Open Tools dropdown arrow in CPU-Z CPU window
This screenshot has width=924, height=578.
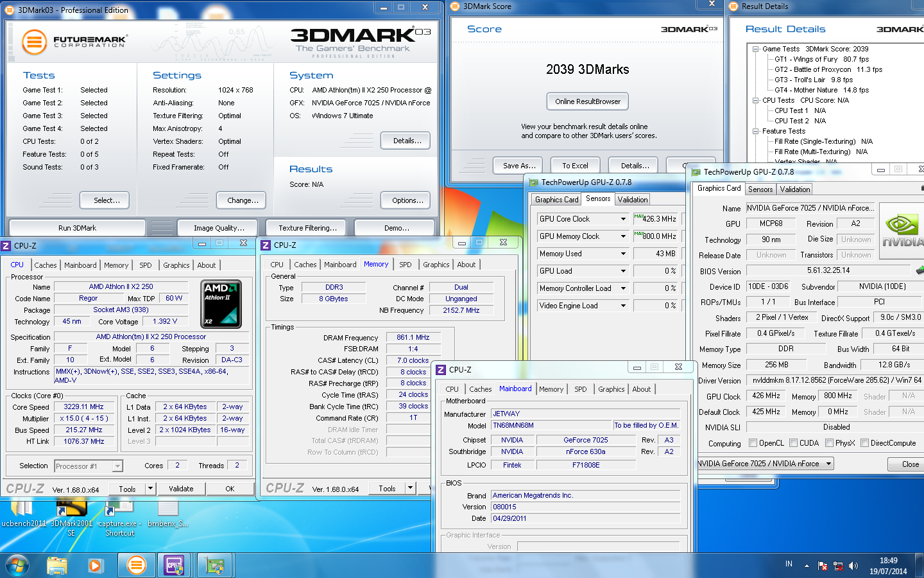point(150,489)
